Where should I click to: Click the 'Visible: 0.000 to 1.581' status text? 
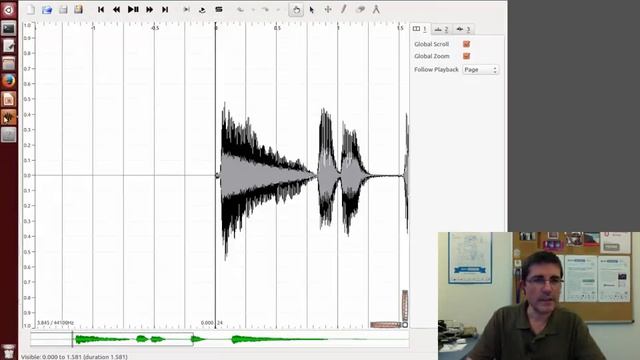tap(74, 357)
